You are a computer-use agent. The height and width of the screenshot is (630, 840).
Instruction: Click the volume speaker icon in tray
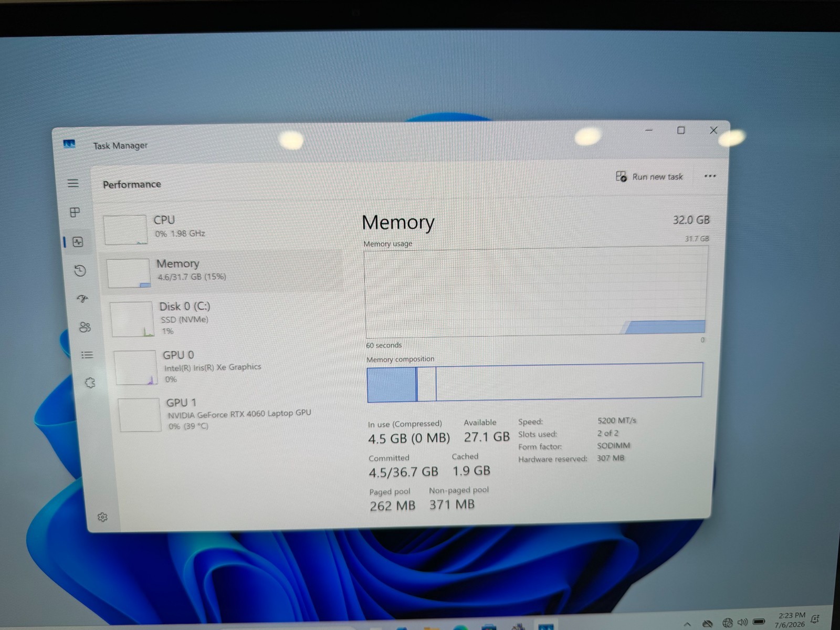pyautogui.click(x=742, y=622)
